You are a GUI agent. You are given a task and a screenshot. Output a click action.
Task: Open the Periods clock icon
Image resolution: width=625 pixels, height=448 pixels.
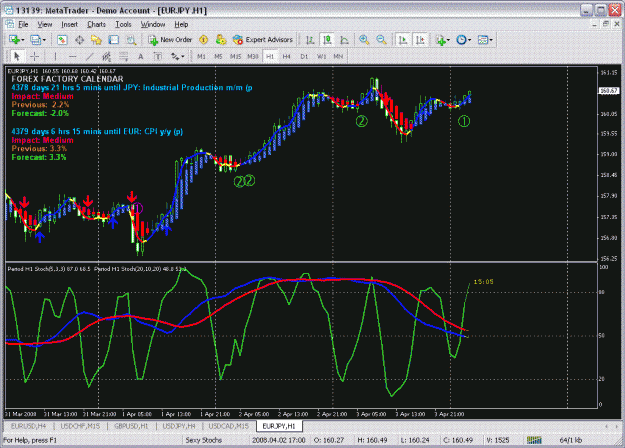tap(461, 39)
